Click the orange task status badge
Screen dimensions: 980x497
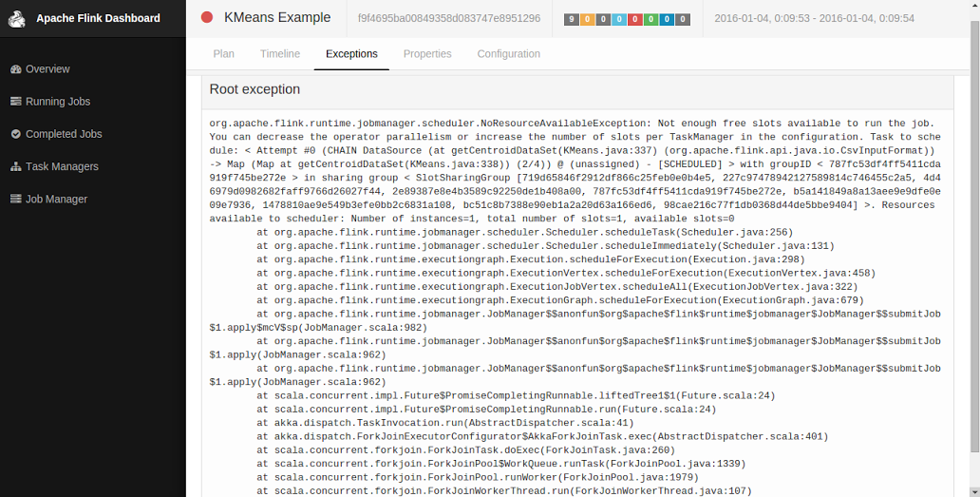588,19
